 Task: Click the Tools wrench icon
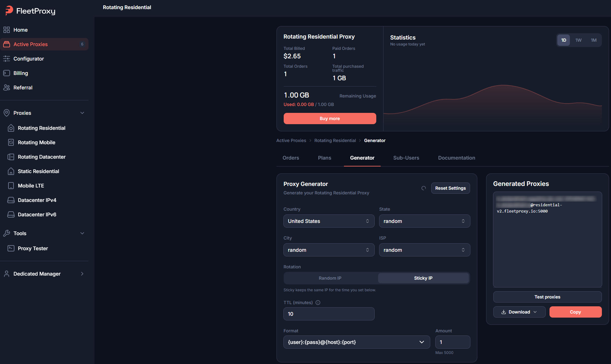(x=7, y=233)
